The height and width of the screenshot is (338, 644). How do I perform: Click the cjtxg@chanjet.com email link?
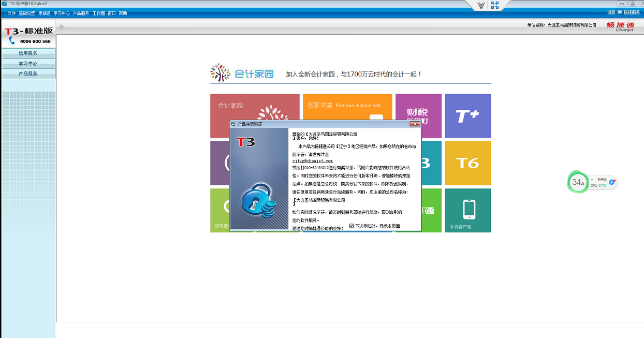tap(312, 161)
